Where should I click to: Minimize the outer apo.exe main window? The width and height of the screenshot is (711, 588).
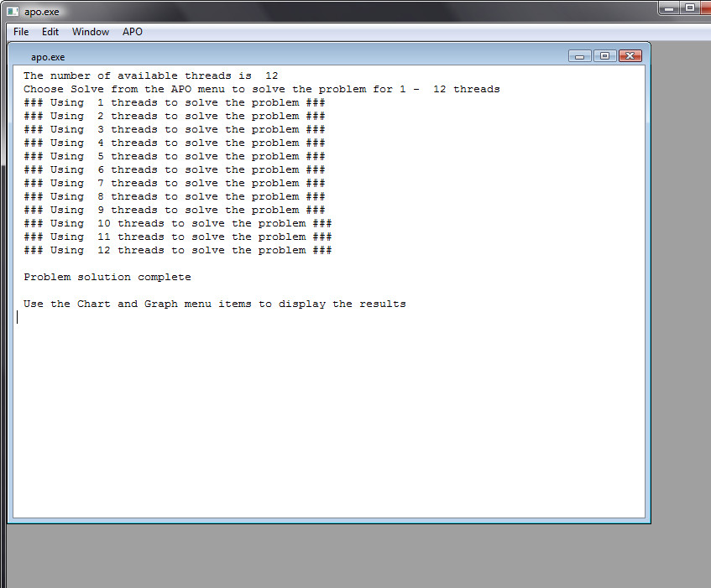(x=669, y=8)
